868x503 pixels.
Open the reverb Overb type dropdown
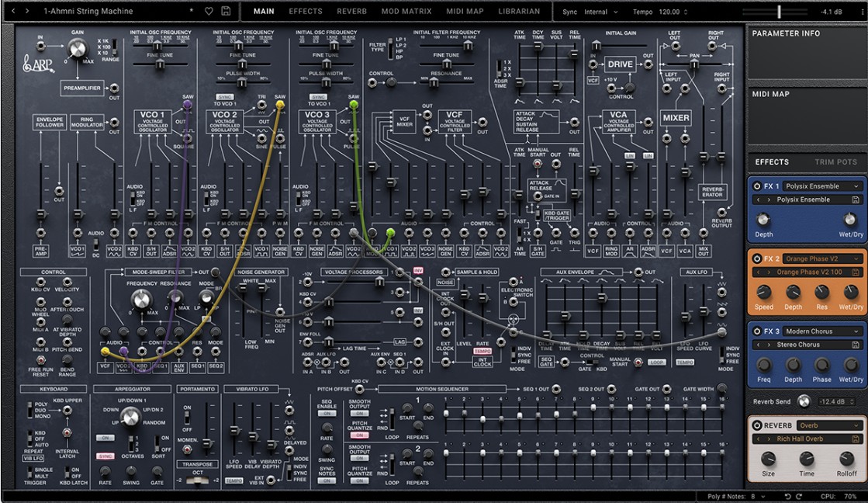pyautogui.click(x=828, y=425)
